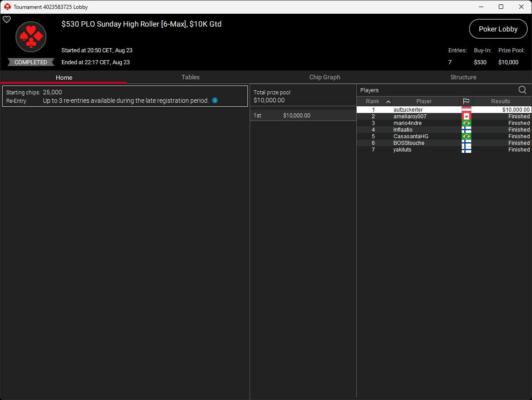Select player row BOSStouche
Viewport: 532px width, 400px height.
[444, 143]
